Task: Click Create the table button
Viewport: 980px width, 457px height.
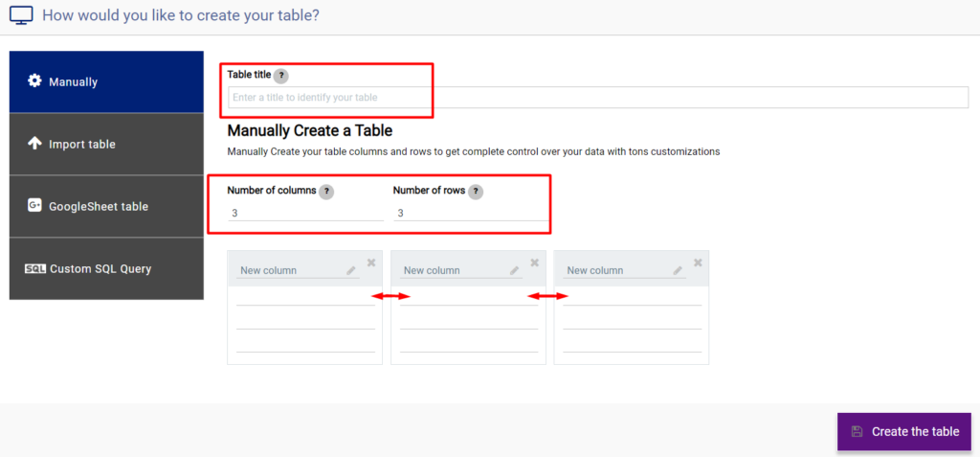Action: pos(903,431)
